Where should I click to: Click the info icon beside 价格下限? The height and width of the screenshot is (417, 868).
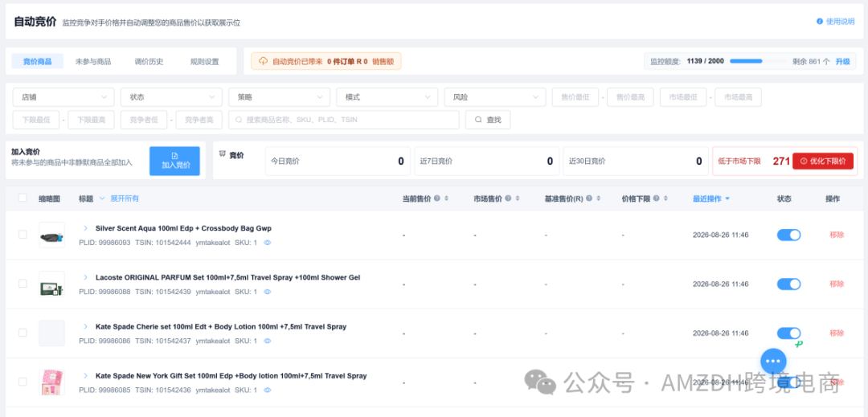point(656,198)
